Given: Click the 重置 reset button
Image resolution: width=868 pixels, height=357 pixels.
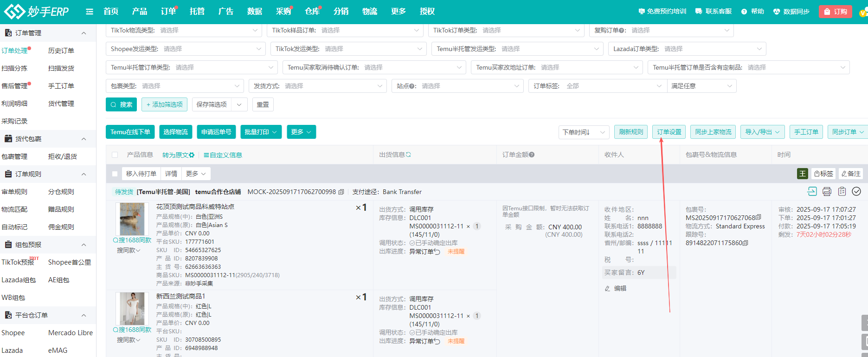Looking at the screenshot, I should tap(263, 104).
